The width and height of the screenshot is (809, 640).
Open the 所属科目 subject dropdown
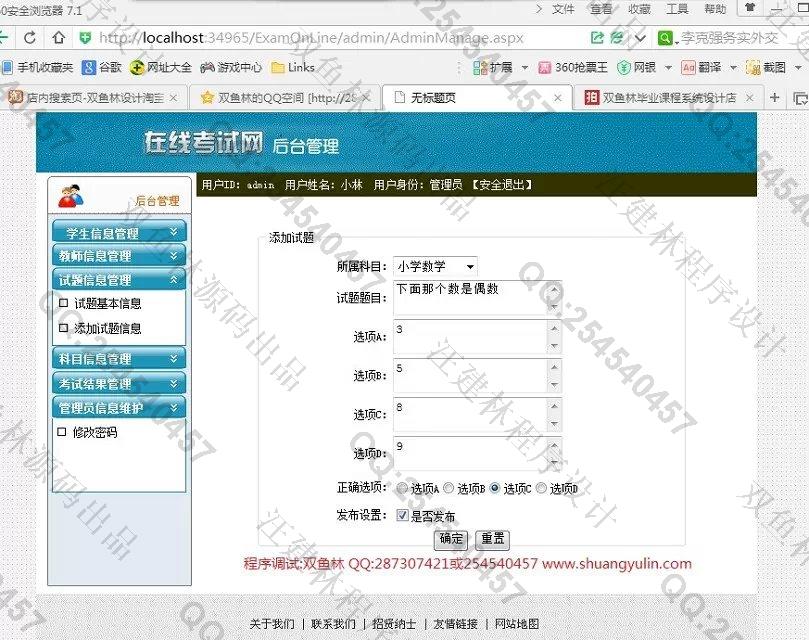coord(435,266)
